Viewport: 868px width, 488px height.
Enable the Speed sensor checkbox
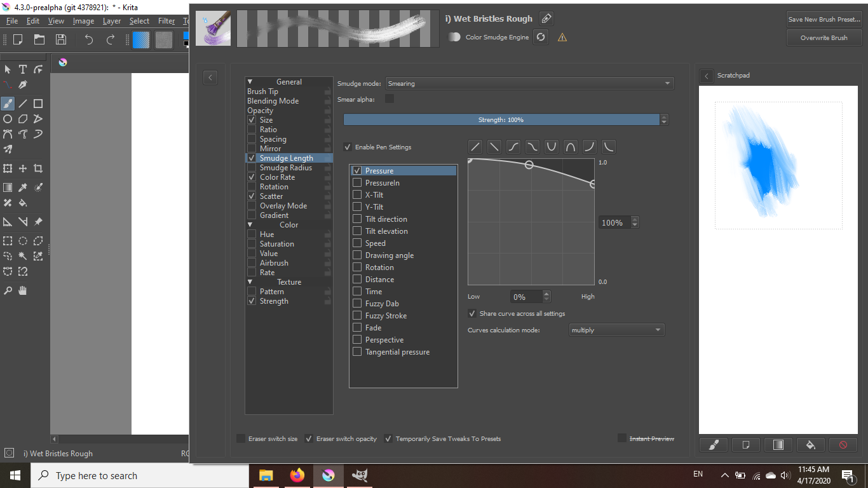point(357,243)
